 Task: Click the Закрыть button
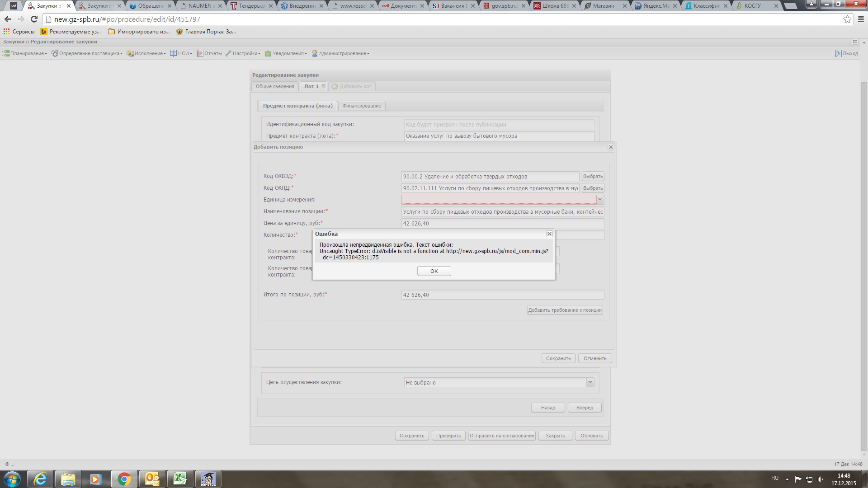pyautogui.click(x=555, y=436)
